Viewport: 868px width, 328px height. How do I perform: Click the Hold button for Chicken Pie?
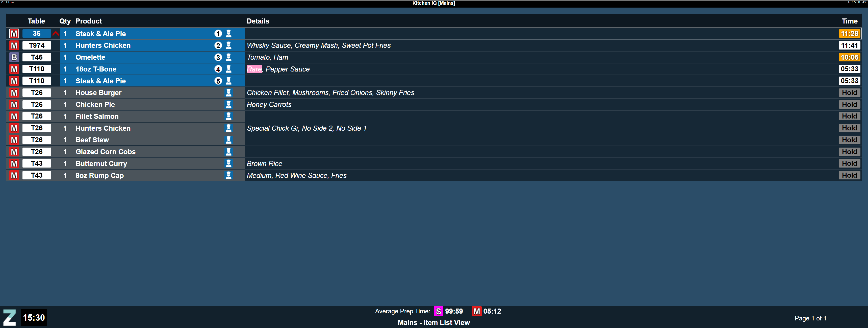[x=849, y=105]
